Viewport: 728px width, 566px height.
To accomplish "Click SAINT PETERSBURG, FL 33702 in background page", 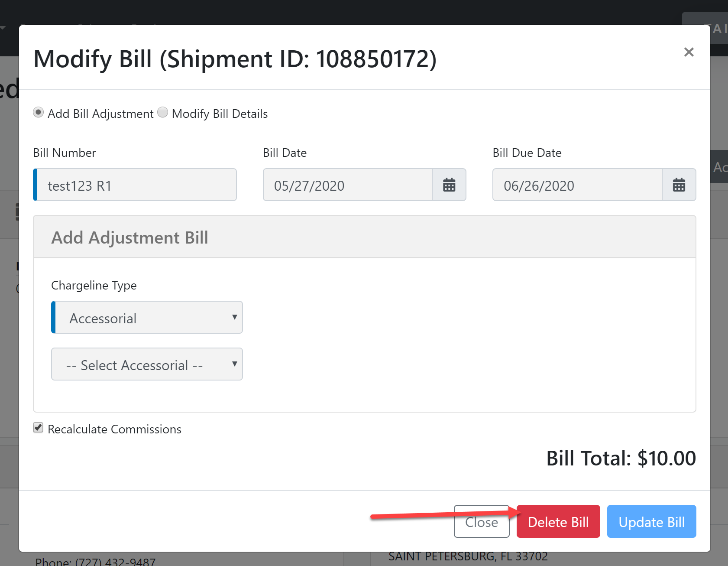I will click(x=468, y=556).
